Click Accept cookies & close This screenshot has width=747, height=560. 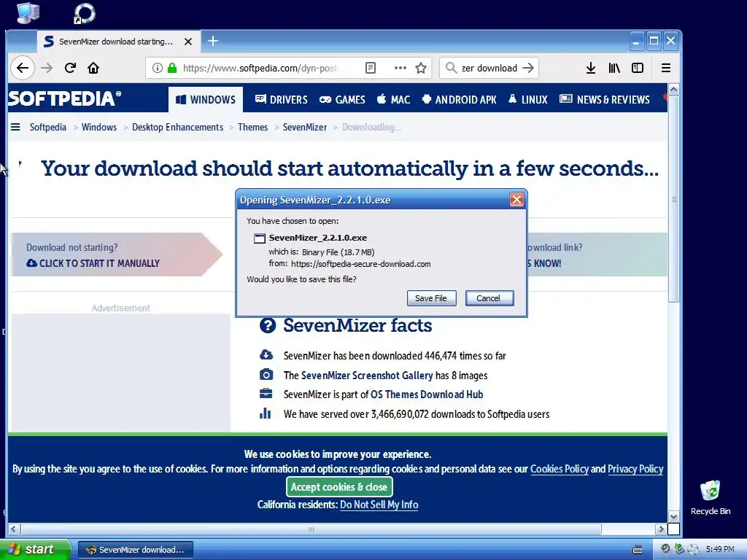click(x=339, y=487)
